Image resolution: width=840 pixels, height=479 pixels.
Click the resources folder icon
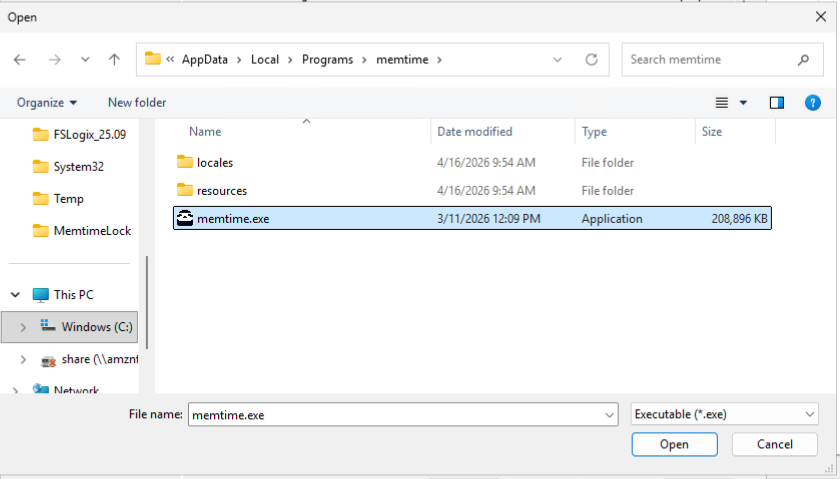pyautogui.click(x=185, y=190)
